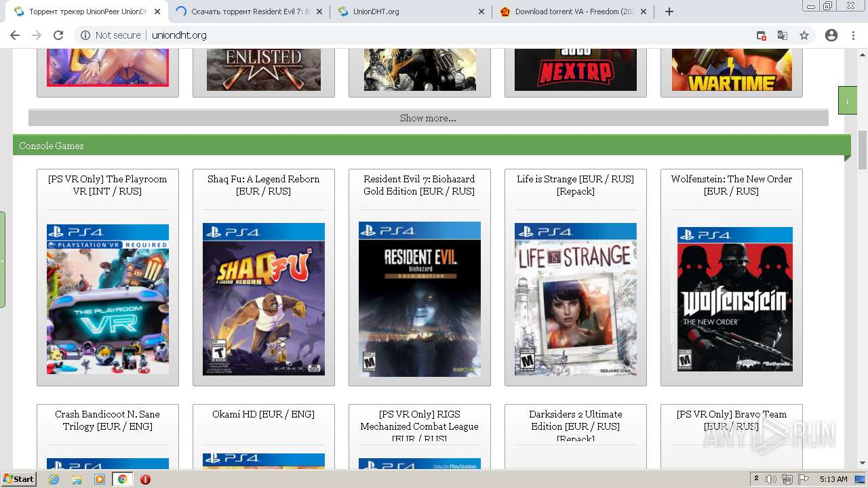Click the Enlisted game thumbnail
868x488 pixels.
click(264, 70)
